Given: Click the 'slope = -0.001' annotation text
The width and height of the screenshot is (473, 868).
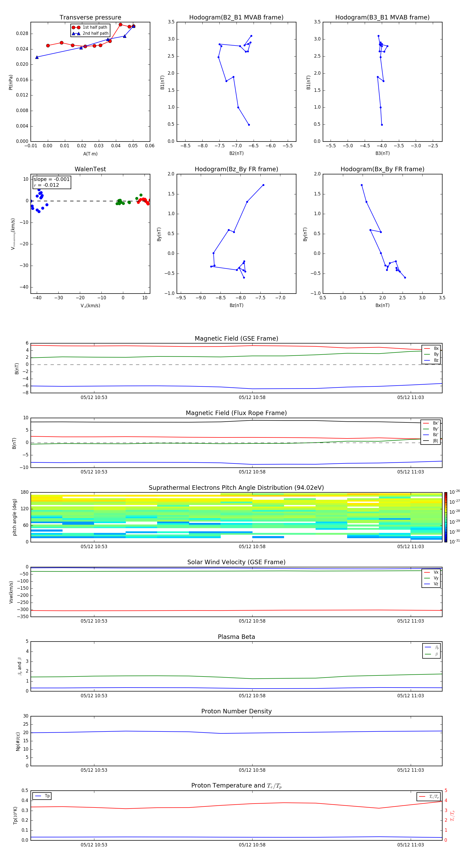Looking at the screenshot, I should tap(52, 179).
